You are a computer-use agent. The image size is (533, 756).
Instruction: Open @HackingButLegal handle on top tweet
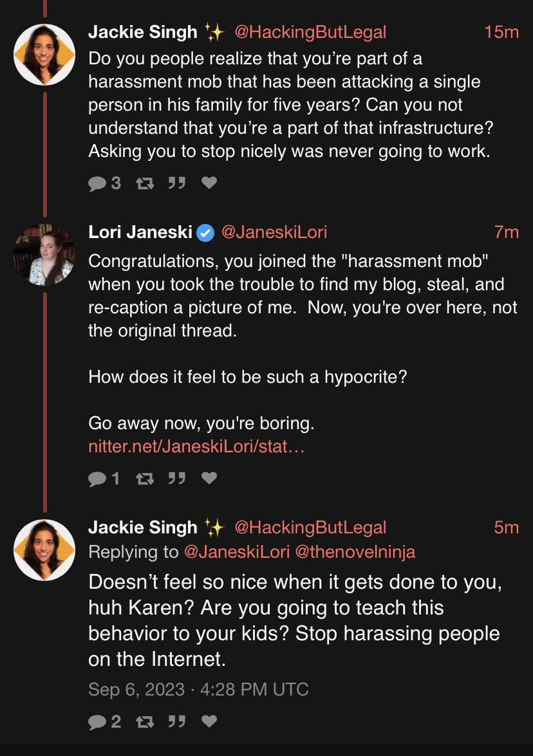[x=310, y=32]
